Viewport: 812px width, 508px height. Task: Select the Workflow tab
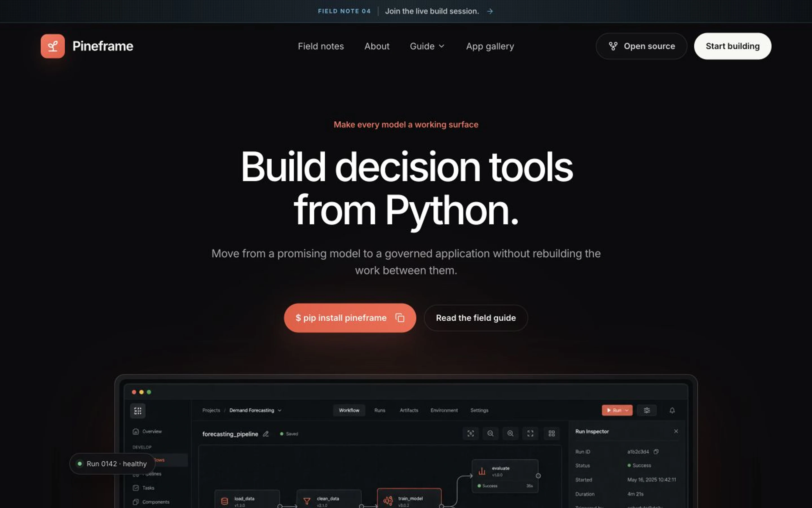tap(349, 410)
